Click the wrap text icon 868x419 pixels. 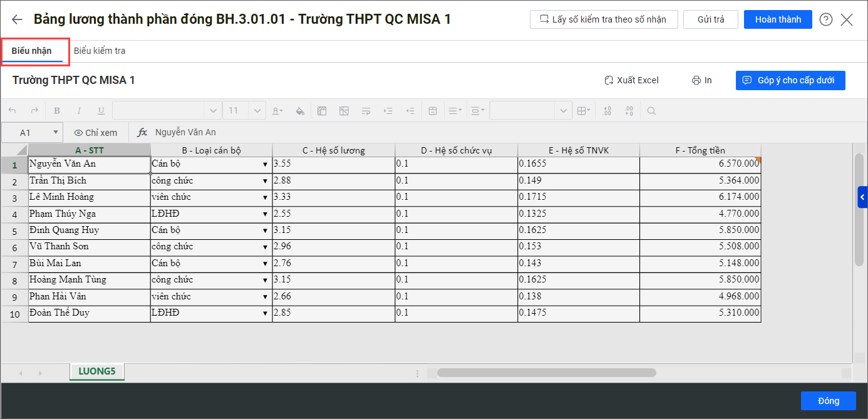tap(366, 111)
